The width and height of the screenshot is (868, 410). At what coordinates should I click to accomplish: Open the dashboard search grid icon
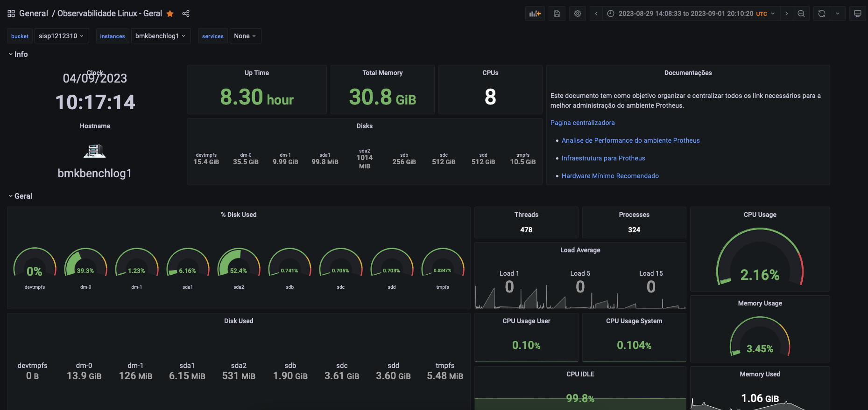[x=11, y=14]
